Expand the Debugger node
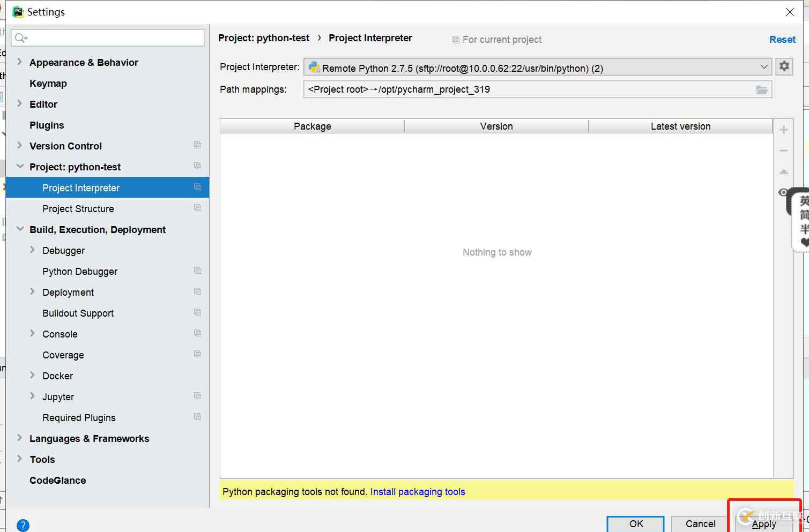 pos(32,250)
